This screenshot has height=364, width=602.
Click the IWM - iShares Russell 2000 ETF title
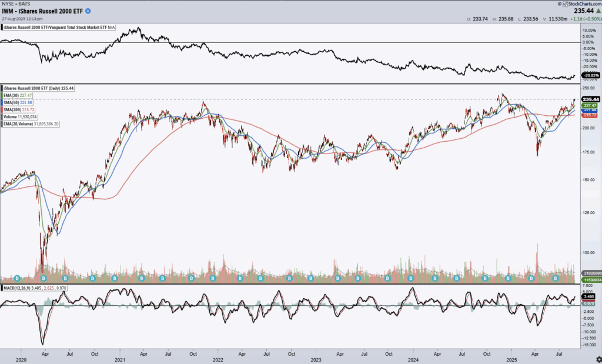42,11
